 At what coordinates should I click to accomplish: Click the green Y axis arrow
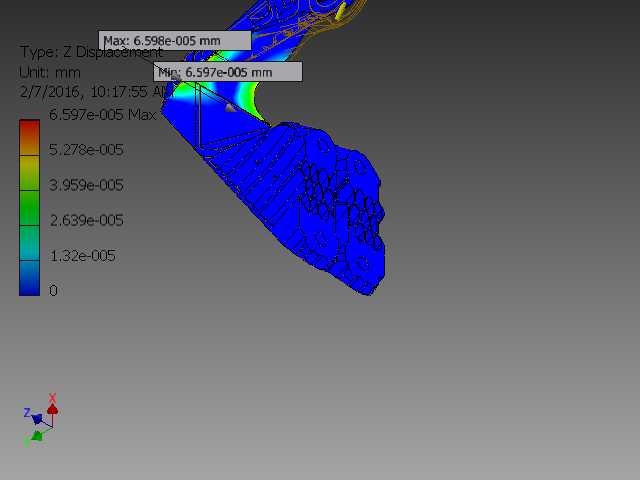[37, 436]
